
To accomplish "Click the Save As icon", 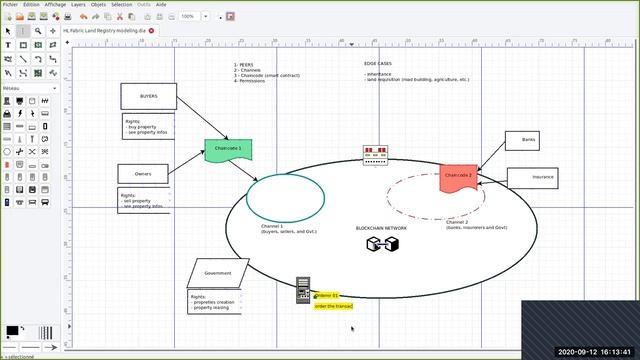I will tap(43, 17).
